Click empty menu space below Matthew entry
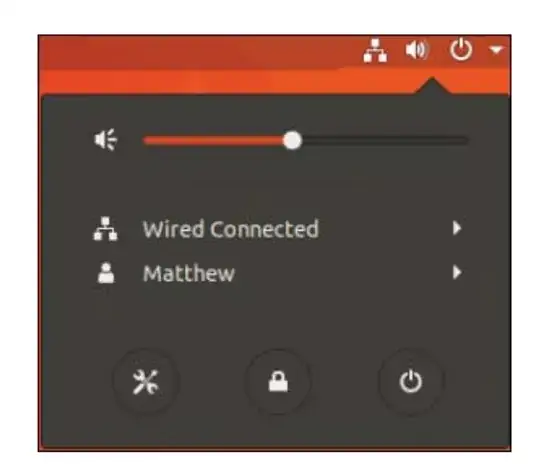Image resolution: width=540 pixels, height=472 pixels. (x=277, y=318)
